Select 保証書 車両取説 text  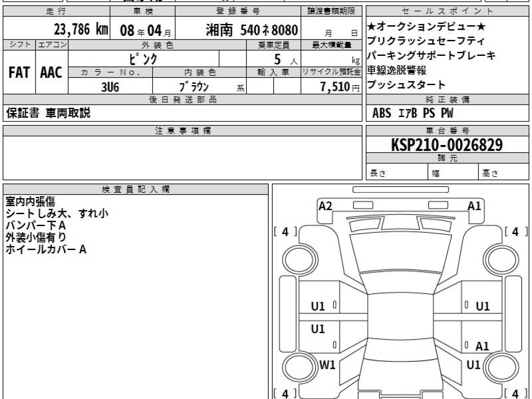(48, 113)
